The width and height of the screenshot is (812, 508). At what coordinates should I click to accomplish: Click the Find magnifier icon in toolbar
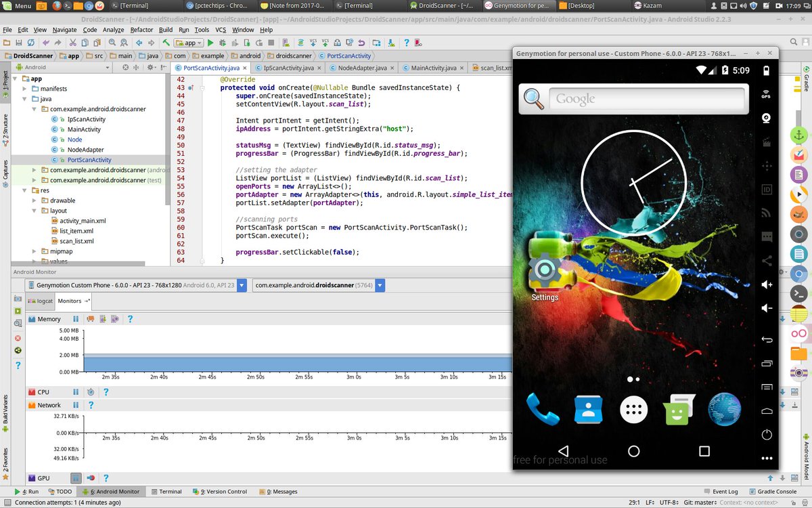click(112, 42)
